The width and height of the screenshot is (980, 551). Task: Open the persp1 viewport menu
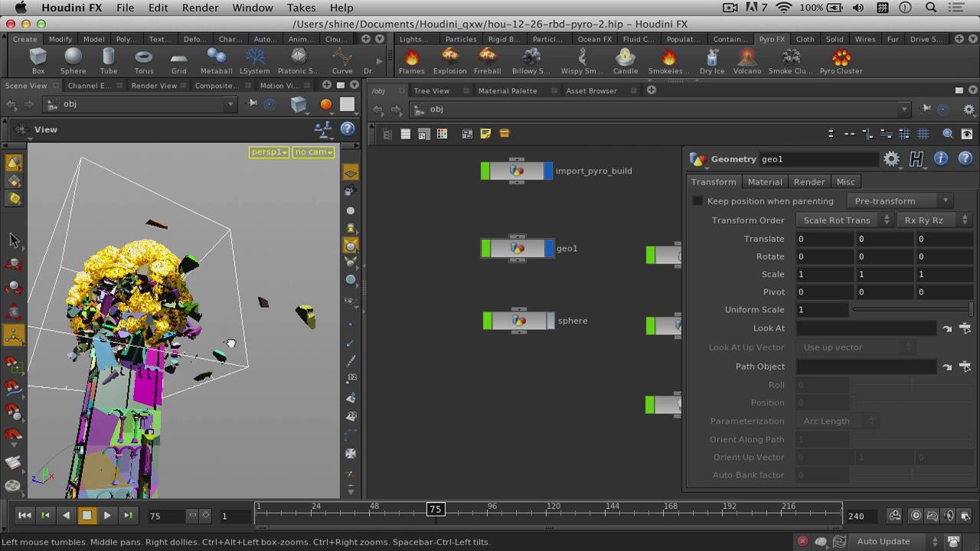click(x=269, y=152)
